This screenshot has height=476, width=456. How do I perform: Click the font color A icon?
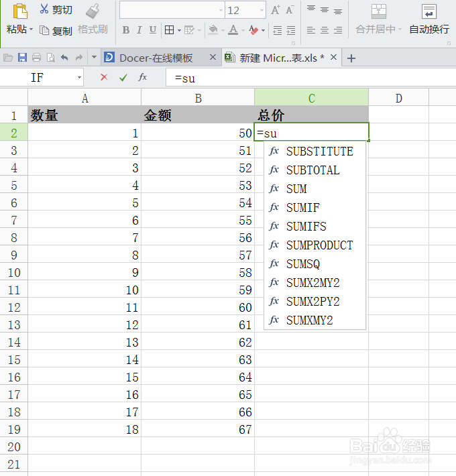coord(233,29)
